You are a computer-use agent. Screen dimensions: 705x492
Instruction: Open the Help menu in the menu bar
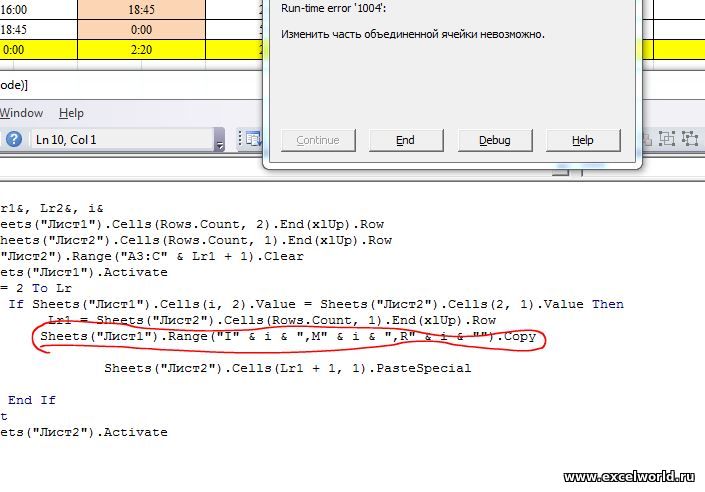71,113
